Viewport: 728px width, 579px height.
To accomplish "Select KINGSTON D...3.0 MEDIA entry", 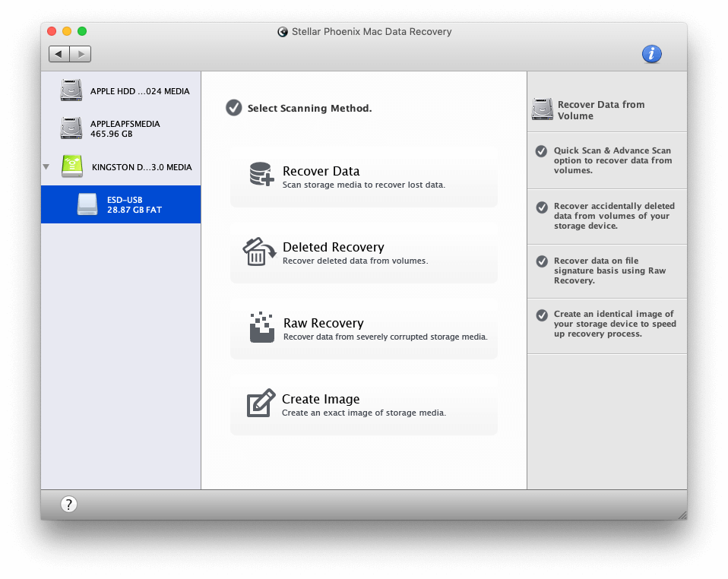I will click(x=121, y=166).
